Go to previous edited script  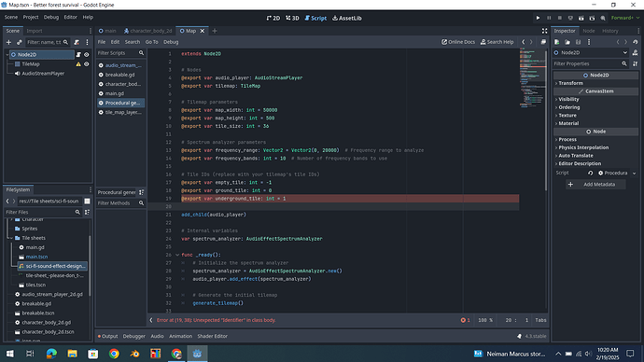tap(524, 42)
